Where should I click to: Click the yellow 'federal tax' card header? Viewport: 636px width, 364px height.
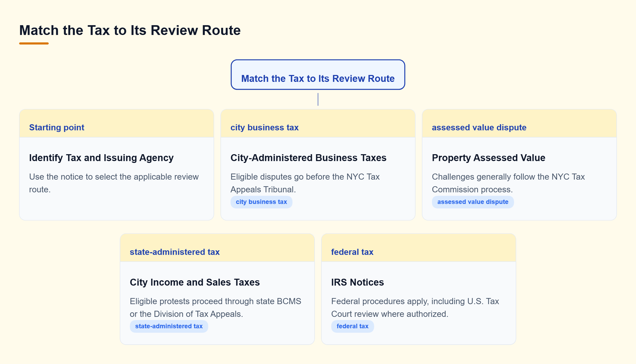(x=418, y=248)
